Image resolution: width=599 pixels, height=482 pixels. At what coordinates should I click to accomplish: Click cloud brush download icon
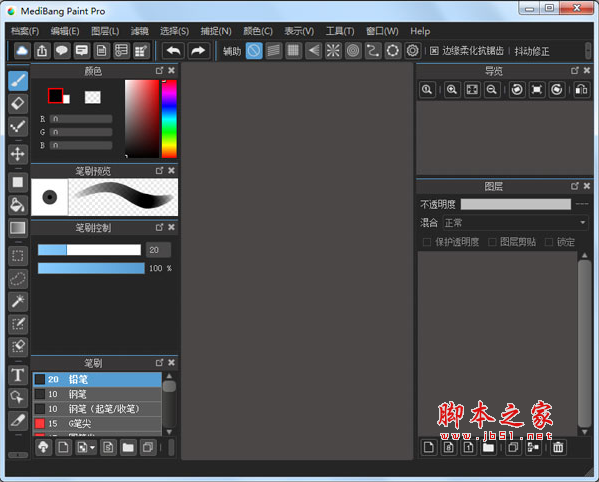pos(44,447)
